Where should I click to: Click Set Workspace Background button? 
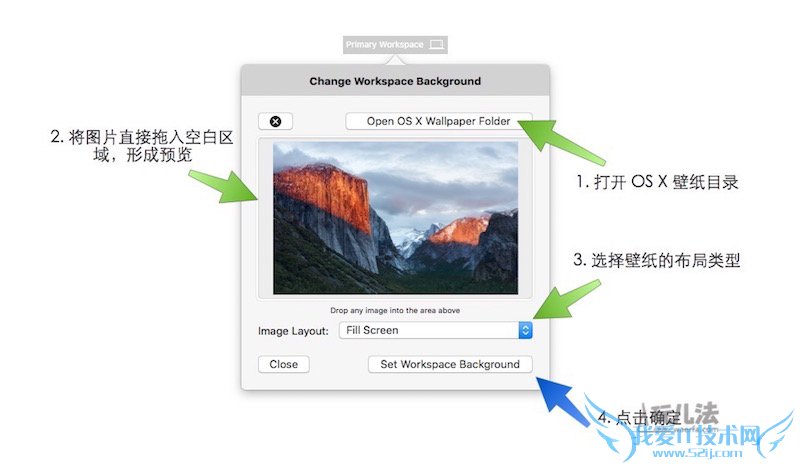click(x=450, y=364)
